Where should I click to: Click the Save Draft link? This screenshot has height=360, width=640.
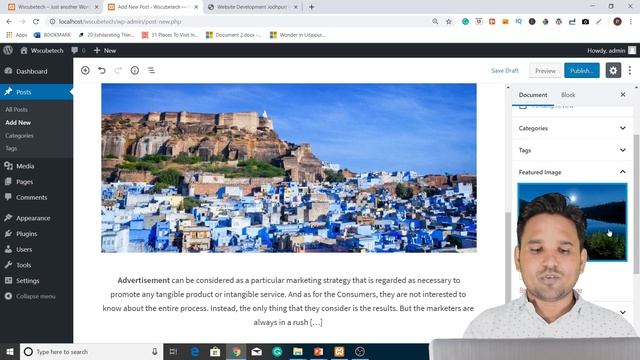[504, 70]
